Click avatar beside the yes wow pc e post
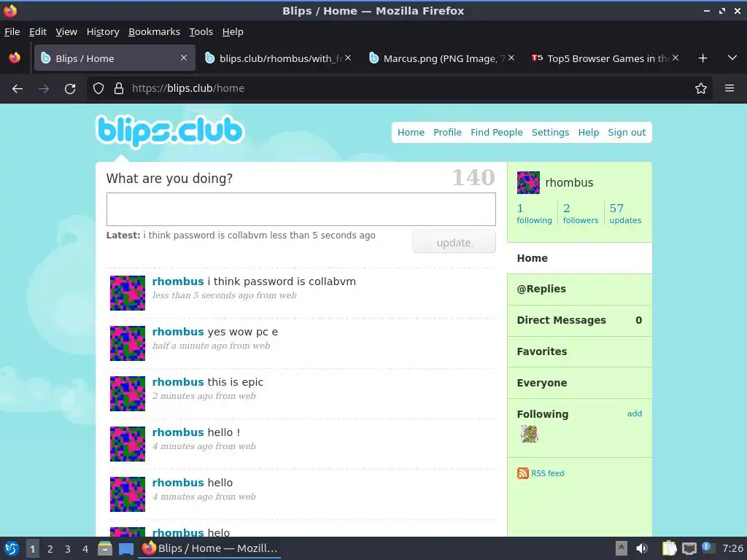747x560 pixels. coord(127,343)
